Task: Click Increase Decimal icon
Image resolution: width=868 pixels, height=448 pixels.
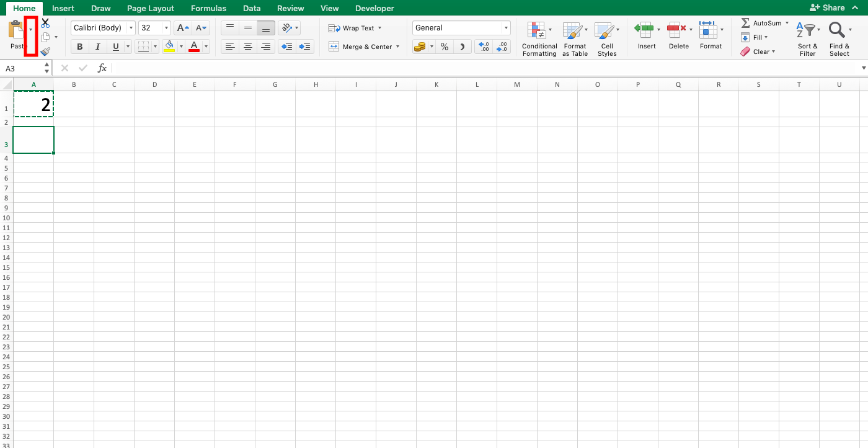Action: pos(484,47)
